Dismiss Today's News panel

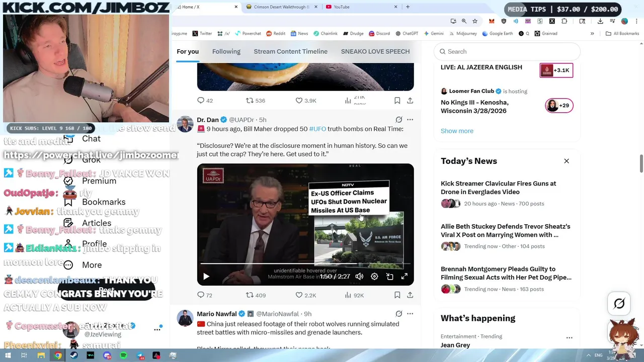(x=567, y=161)
